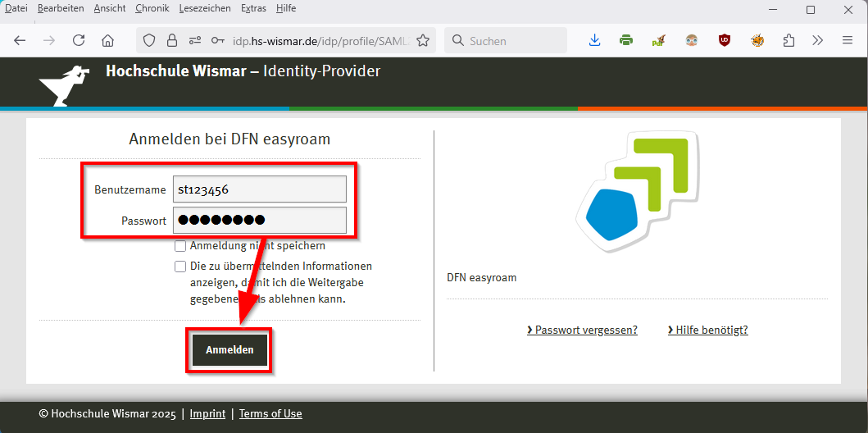Image resolution: width=868 pixels, height=433 pixels.
Task: Open the Chronik menu
Action: coord(152,8)
